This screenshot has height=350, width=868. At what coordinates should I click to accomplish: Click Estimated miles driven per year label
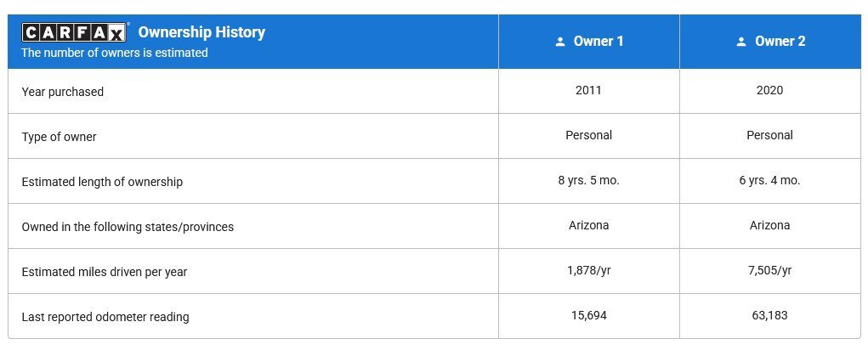[104, 272]
